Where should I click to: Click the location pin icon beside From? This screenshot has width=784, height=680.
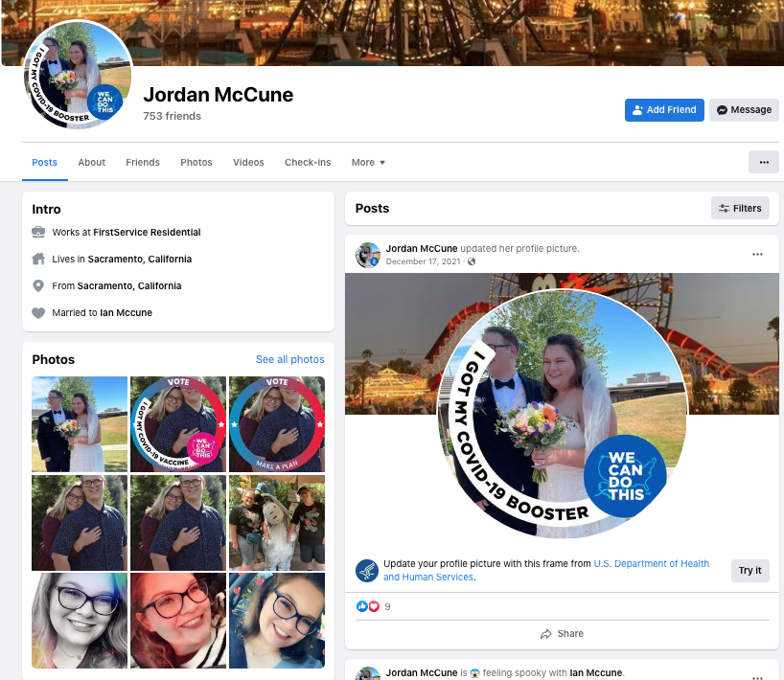tap(38, 285)
